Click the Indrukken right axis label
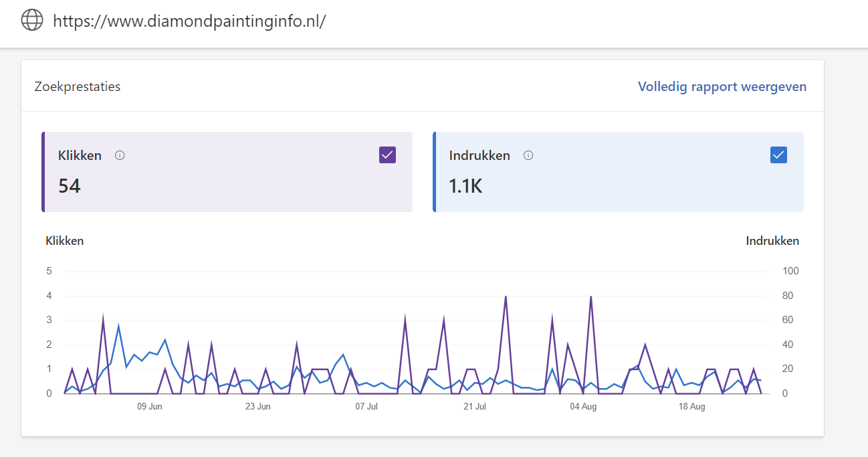 point(772,241)
